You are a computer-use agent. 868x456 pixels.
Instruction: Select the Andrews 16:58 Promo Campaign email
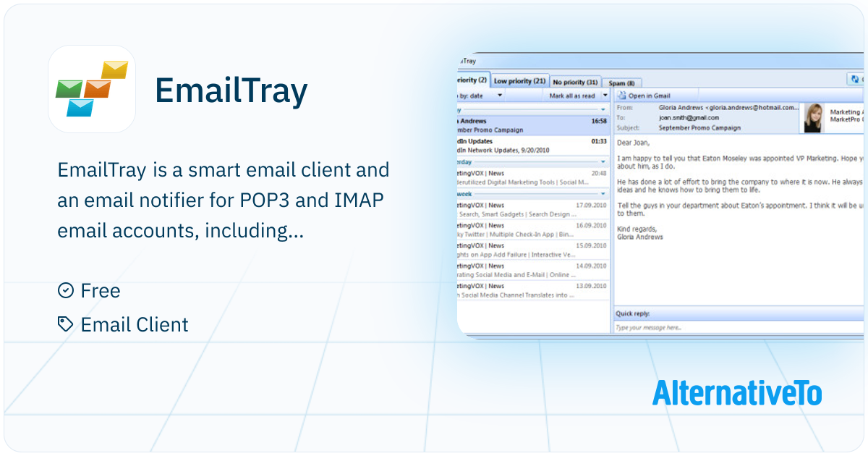click(x=534, y=125)
